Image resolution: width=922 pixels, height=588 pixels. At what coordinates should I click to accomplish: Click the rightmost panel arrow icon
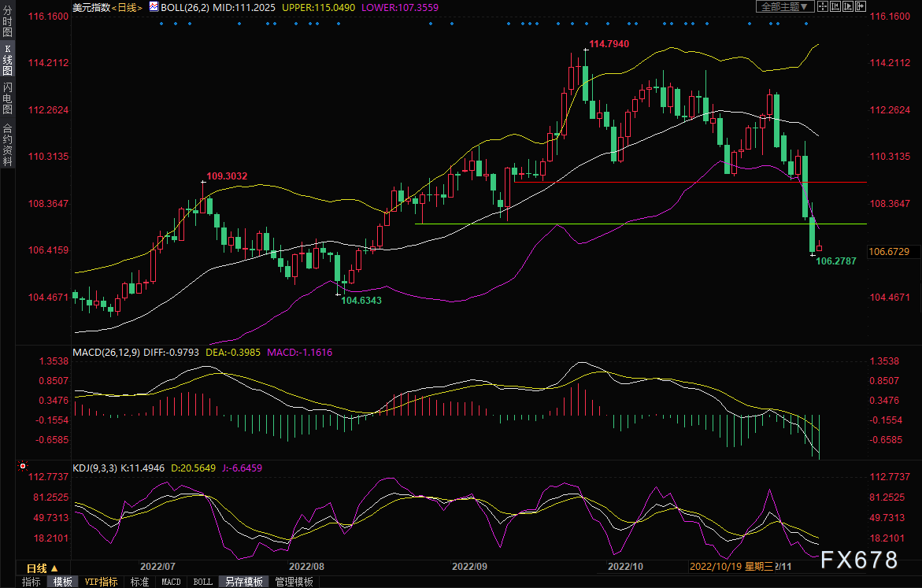(861, 7)
